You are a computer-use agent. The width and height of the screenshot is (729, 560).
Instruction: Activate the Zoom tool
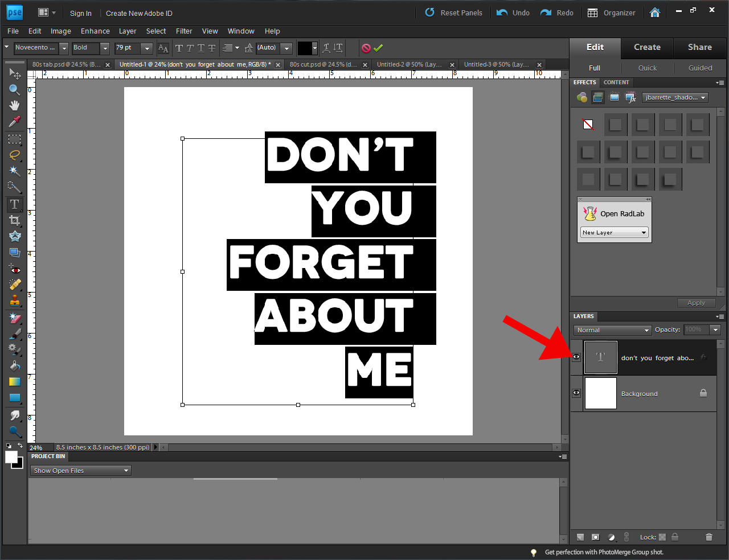[14, 90]
